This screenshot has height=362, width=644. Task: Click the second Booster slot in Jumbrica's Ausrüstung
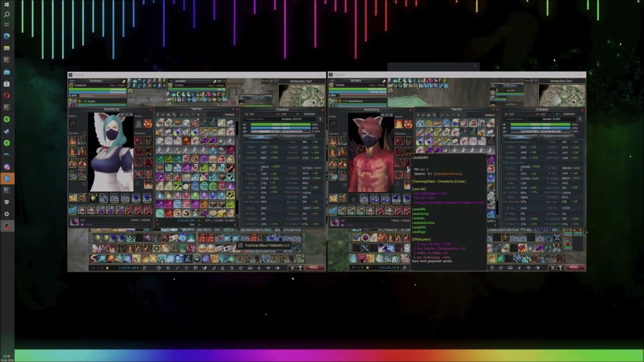pos(147,123)
